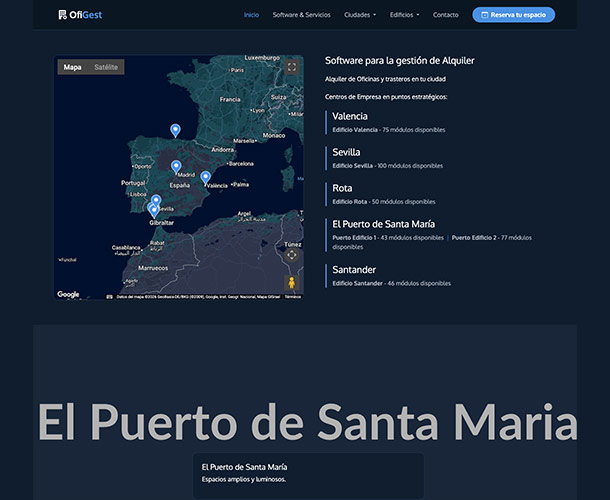The height and width of the screenshot is (500, 610).
Task: Click Reserva tu espacio button
Action: click(x=513, y=15)
